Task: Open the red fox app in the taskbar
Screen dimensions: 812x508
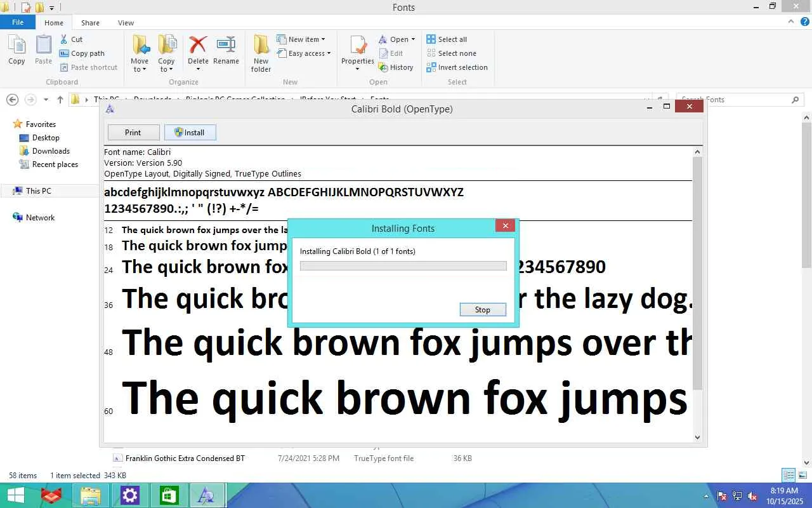Action: coord(51,495)
